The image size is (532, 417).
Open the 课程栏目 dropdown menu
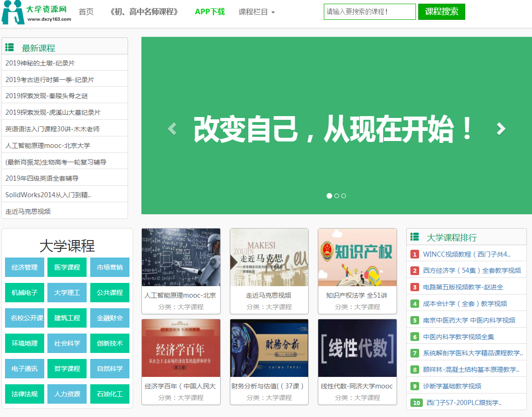(253, 12)
